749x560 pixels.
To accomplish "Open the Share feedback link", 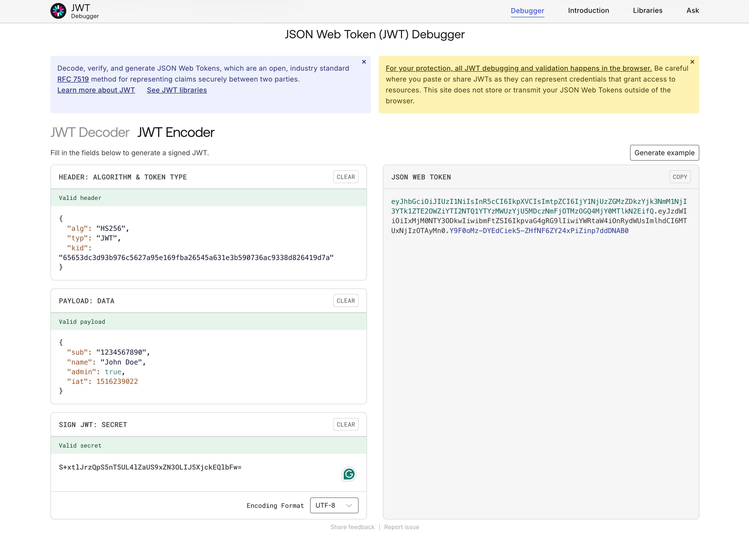I will [352, 527].
